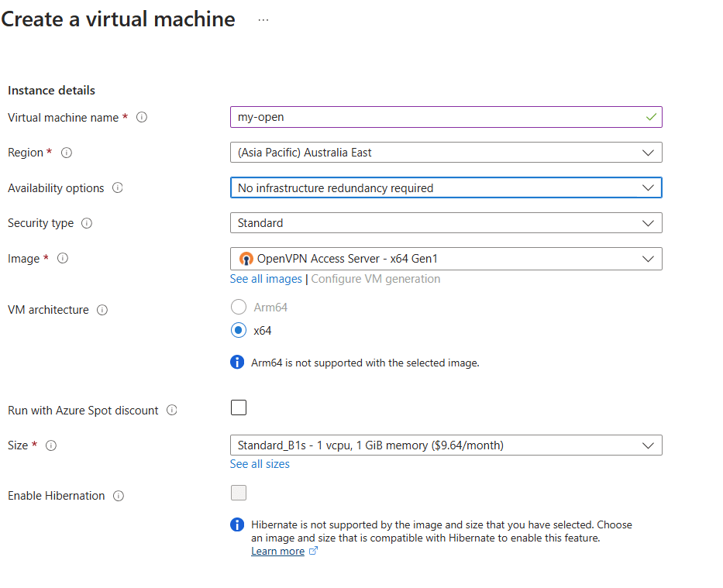The image size is (723, 588).
Task: Show info tooltip for Availability options
Action: pyautogui.click(x=118, y=187)
